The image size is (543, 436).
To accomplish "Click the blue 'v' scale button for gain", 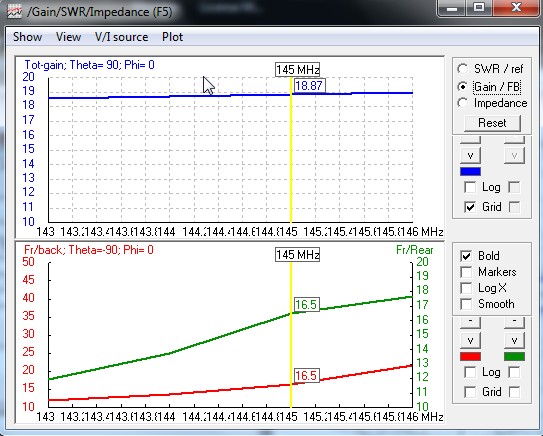I will point(470,156).
